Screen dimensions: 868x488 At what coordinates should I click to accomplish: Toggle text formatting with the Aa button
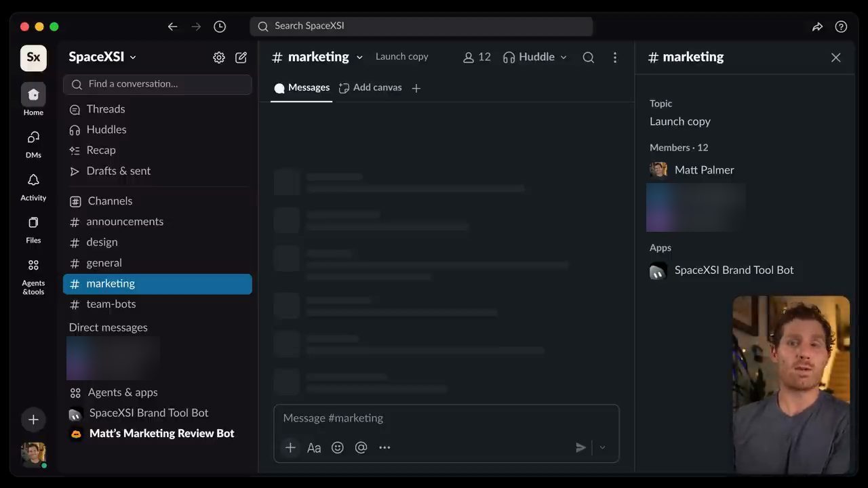(x=314, y=447)
